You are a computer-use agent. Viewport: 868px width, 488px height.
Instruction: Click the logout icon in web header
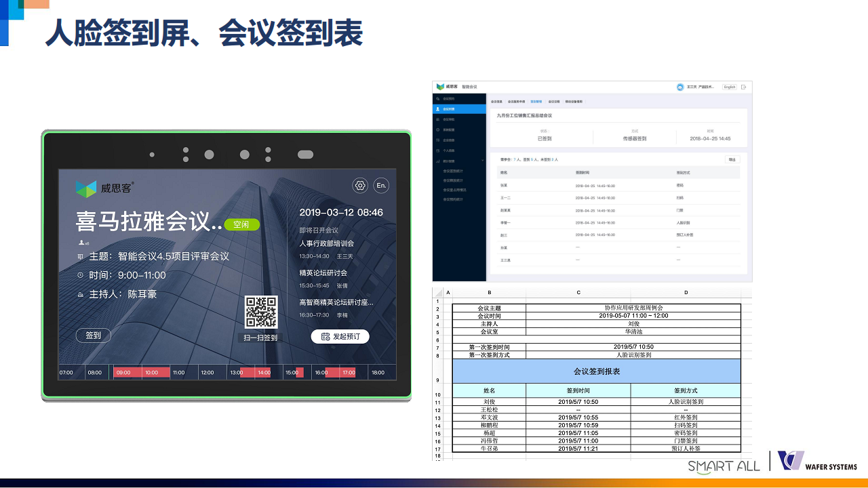[743, 87]
